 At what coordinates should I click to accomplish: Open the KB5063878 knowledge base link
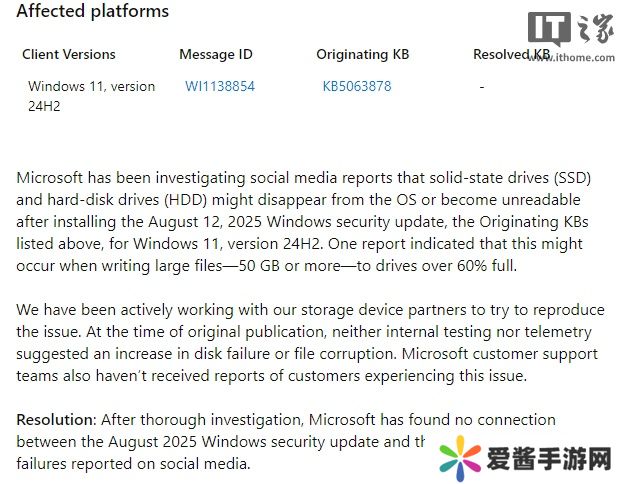(x=357, y=86)
